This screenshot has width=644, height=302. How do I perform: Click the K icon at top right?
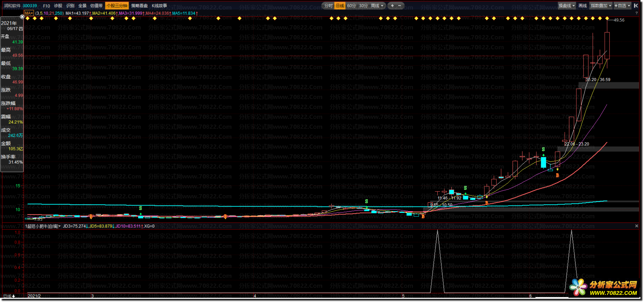(635, 6)
